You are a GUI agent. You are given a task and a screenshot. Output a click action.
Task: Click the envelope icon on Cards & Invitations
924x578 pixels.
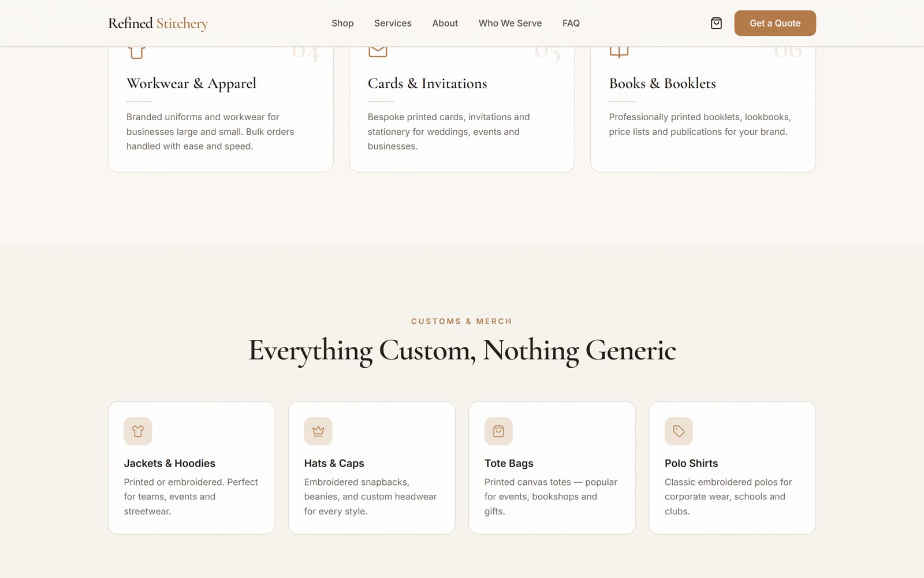pos(378,52)
